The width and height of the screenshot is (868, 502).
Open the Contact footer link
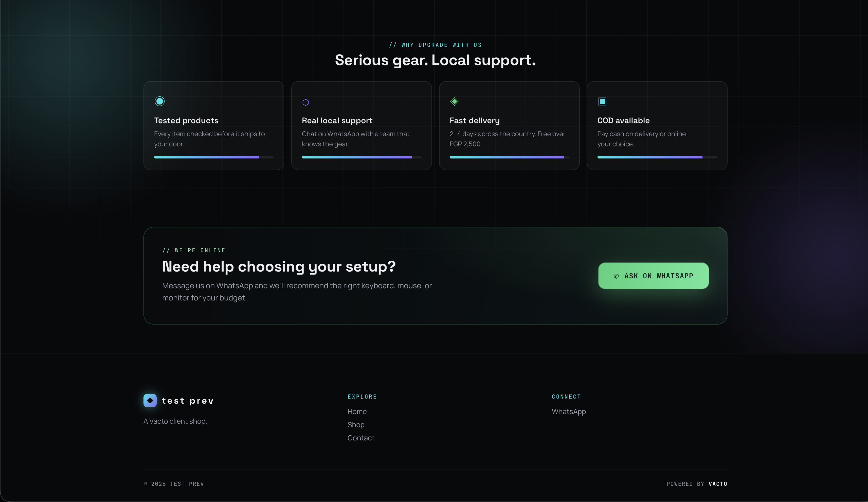point(361,438)
